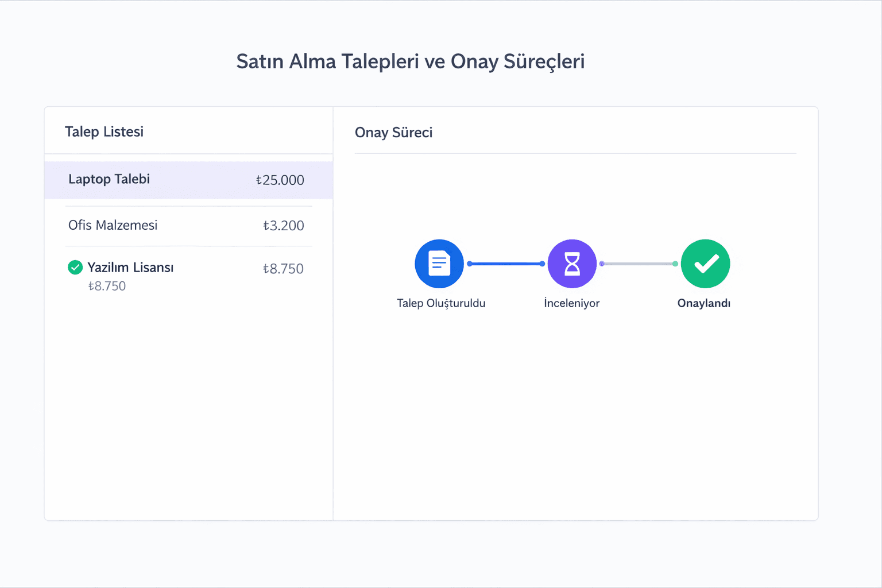Select the hourglass İnceleniyor step icon
882x588 pixels.
[572, 264]
